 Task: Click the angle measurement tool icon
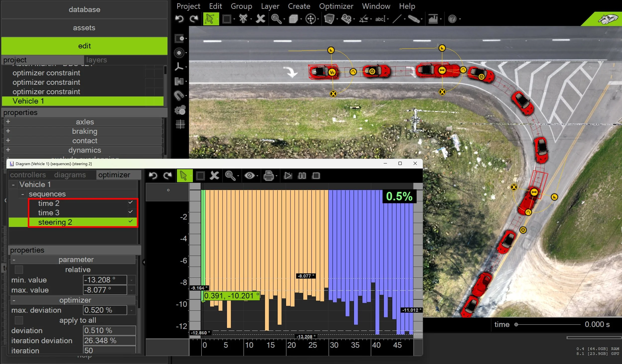click(363, 19)
